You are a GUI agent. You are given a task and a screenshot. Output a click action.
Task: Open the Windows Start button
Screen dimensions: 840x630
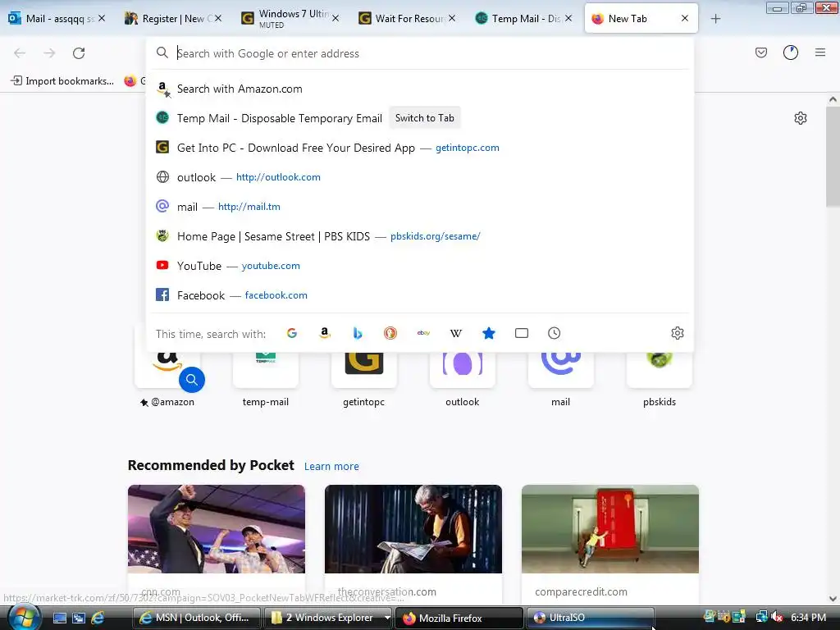[x=23, y=618]
